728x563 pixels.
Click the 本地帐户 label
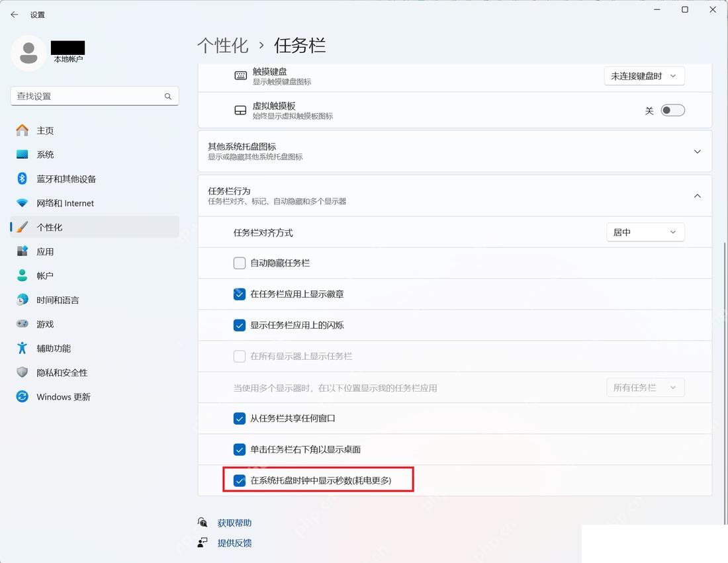tap(68, 60)
